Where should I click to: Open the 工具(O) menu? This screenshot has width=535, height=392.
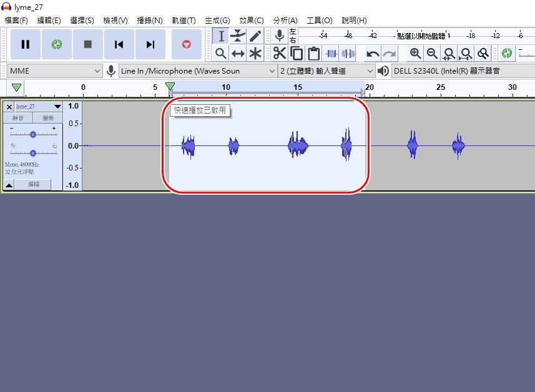click(x=320, y=21)
